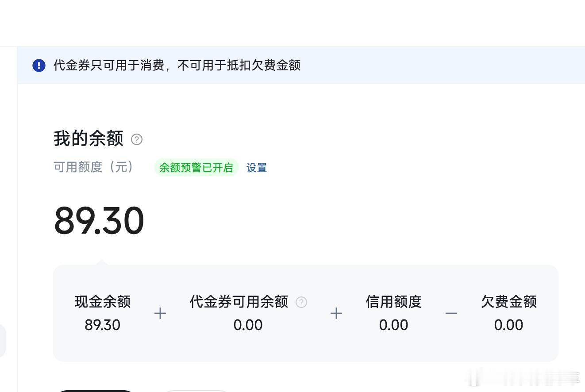Viewport: 585px width, 392px height.
Task: Select the 欠费金额 label
Action: 509,302
